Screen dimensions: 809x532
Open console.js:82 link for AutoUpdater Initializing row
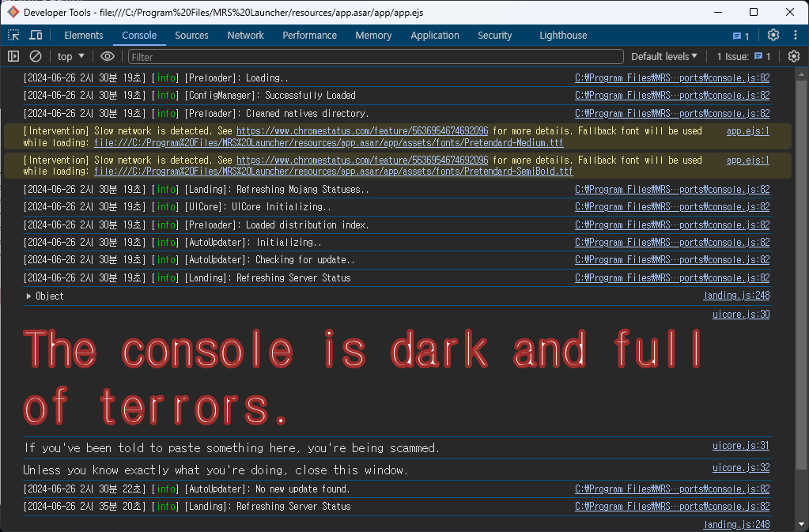[672, 243]
